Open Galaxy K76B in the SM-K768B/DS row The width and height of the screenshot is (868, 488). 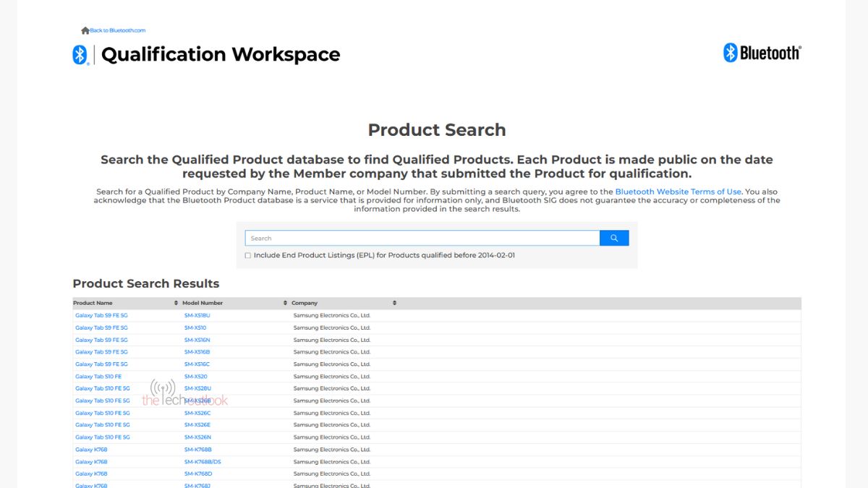(x=91, y=462)
